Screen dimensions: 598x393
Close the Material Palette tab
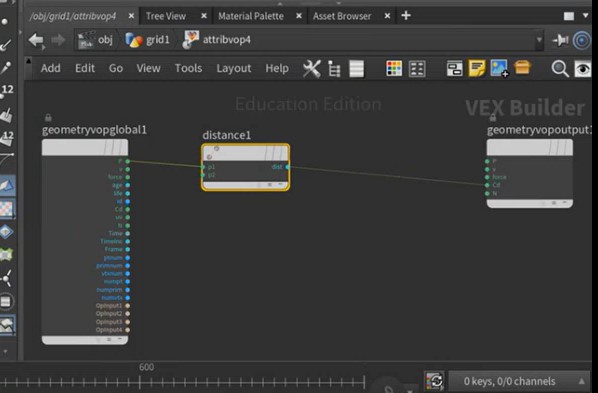(x=299, y=16)
